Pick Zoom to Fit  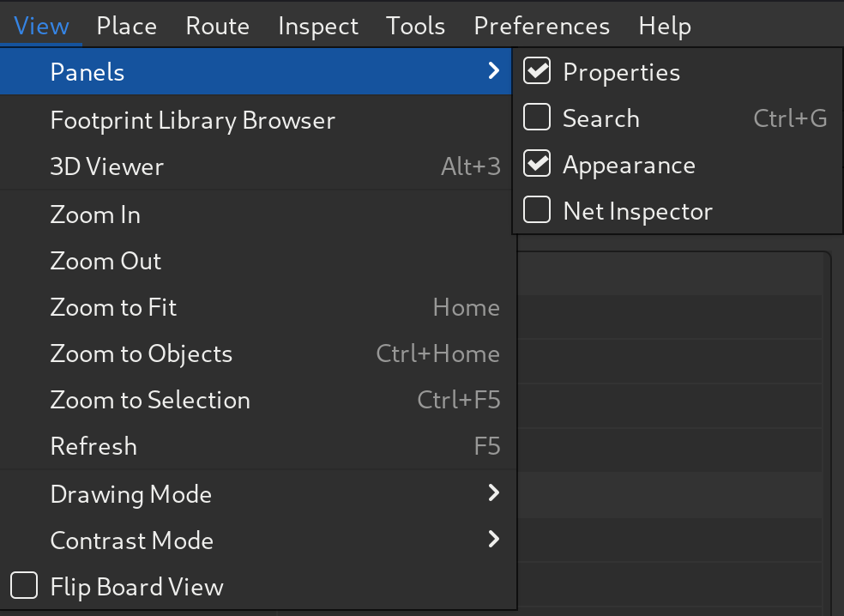(x=113, y=307)
